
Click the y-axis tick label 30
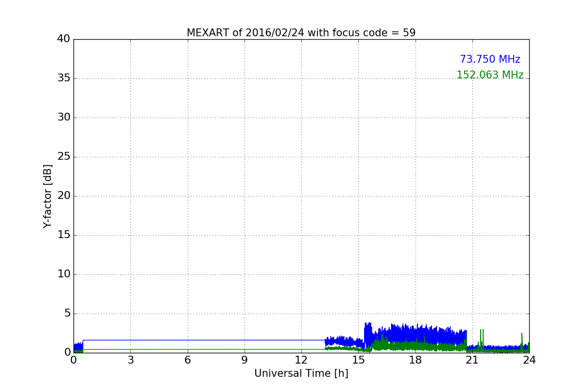point(64,118)
